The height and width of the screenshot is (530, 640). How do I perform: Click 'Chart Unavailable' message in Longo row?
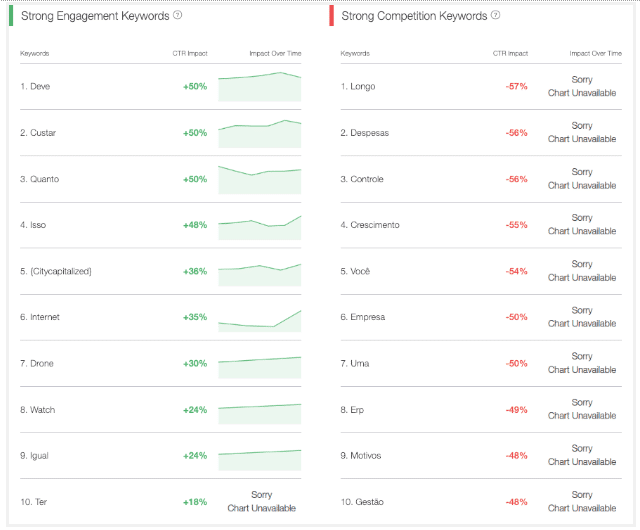582,93
